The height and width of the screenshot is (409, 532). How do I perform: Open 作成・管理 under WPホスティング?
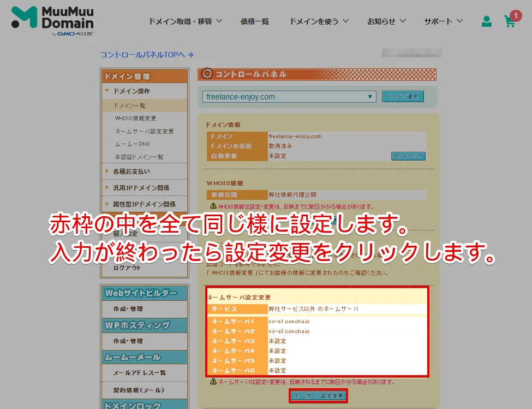pyautogui.click(x=128, y=341)
